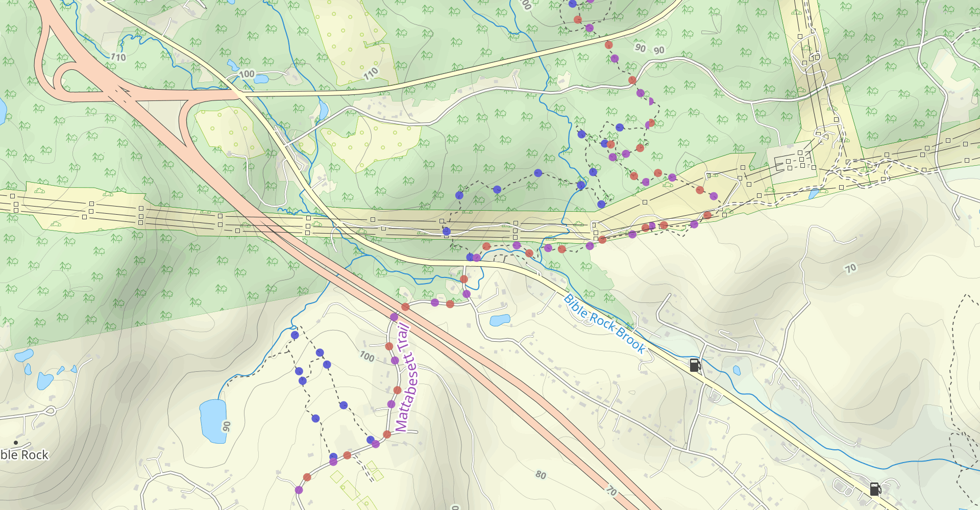Click the "80" contour elevation label

[541, 475]
